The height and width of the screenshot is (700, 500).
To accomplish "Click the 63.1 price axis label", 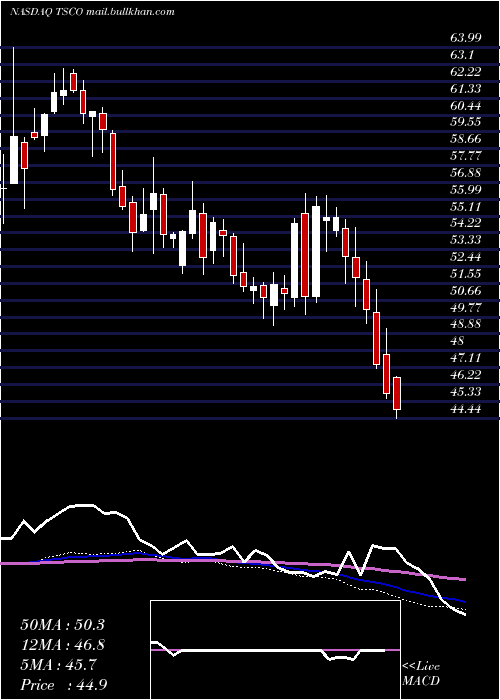I will 462,55.
